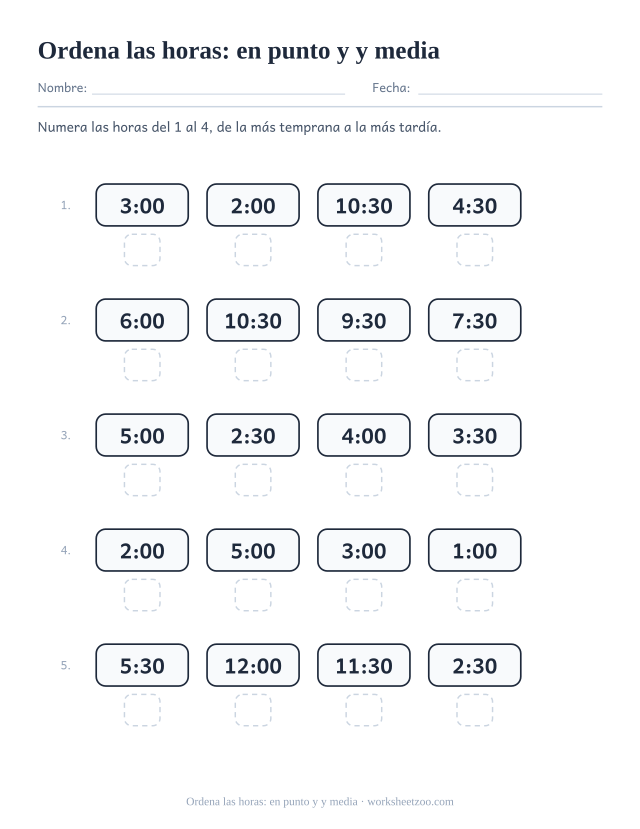
Task: Select the 3:00 time box in row 1
Action: pyautogui.click(x=142, y=205)
